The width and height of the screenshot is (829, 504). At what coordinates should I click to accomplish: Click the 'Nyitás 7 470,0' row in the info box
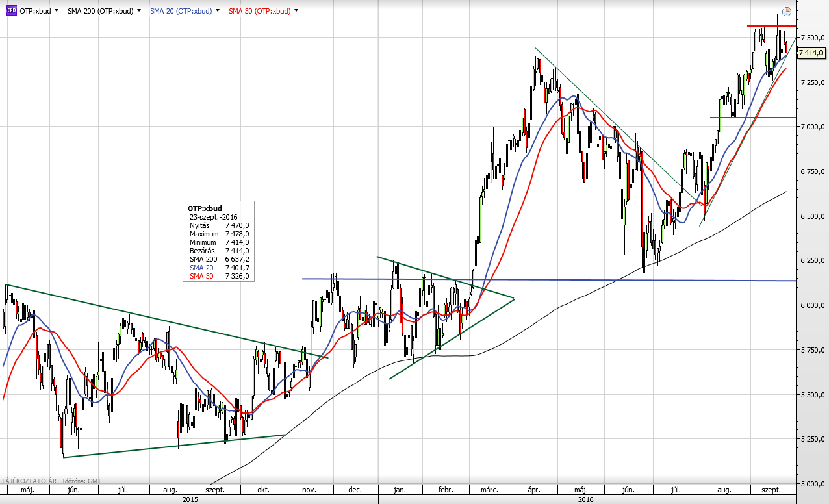[x=219, y=225]
